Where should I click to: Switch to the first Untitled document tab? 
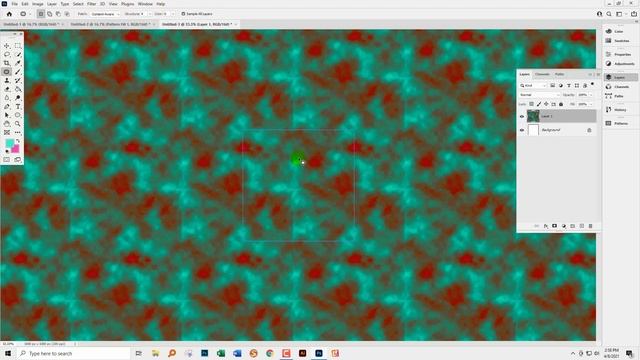(x=32, y=24)
